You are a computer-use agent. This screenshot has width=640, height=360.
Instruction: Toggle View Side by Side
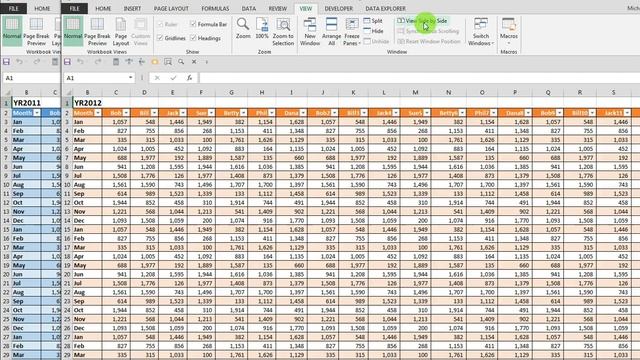click(422, 21)
